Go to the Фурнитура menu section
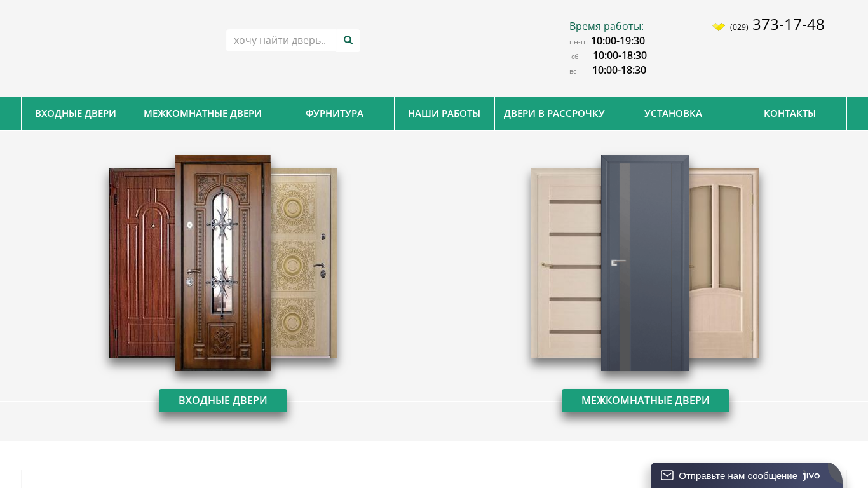Viewport: 868px width, 488px height. coord(334,114)
